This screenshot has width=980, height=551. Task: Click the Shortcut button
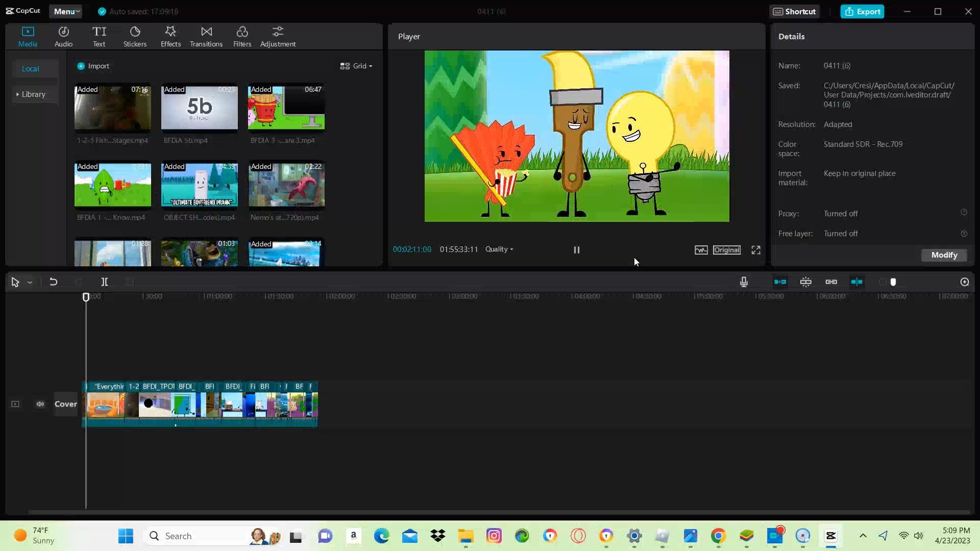pyautogui.click(x=794, y=11)
